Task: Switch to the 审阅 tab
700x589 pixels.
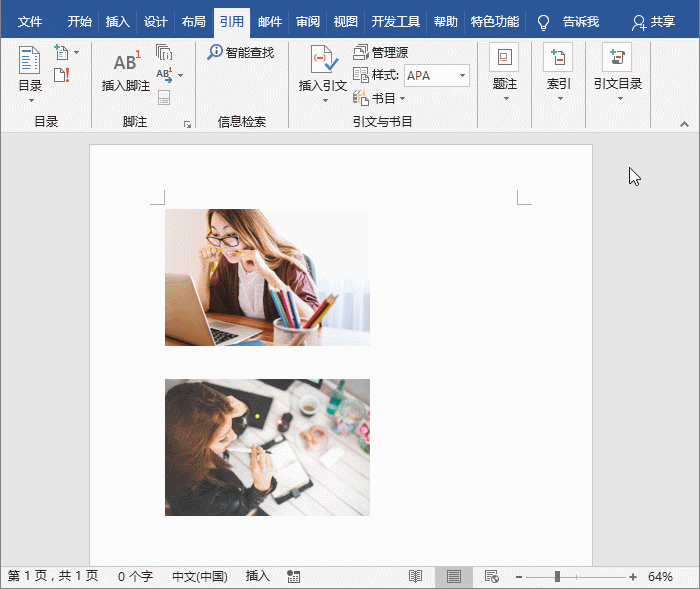Action: (308, 22)
